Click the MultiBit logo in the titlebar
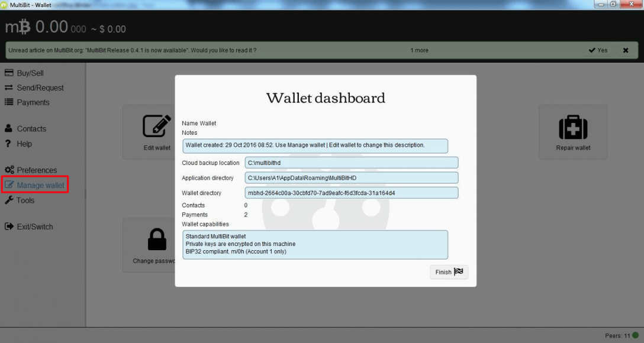Viewport: 644px width, 343px height. point(5,4)
